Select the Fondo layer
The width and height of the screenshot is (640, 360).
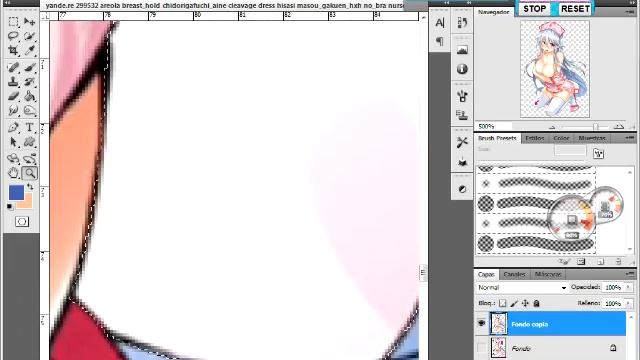click(558, 348)
